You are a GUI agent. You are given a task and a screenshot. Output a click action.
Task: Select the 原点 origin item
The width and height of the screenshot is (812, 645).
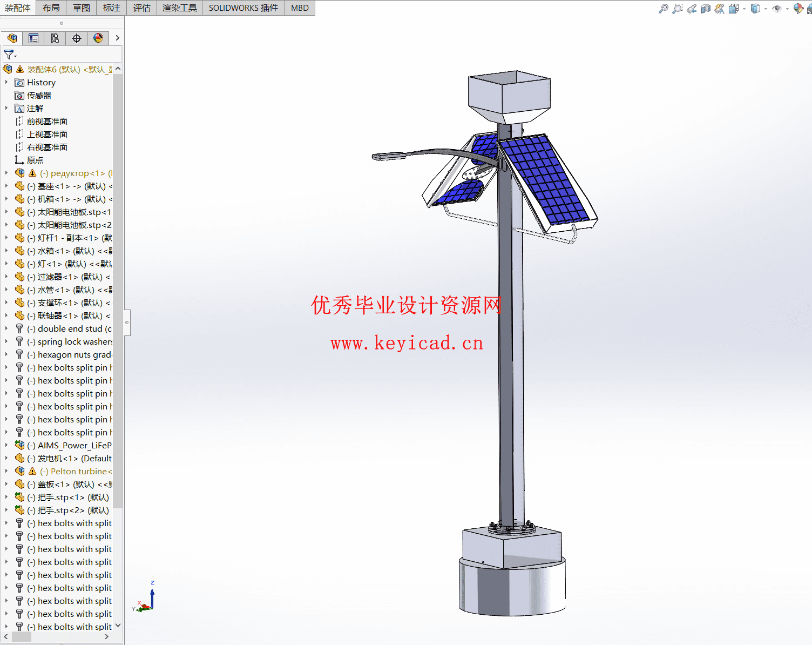click(35, 160)
